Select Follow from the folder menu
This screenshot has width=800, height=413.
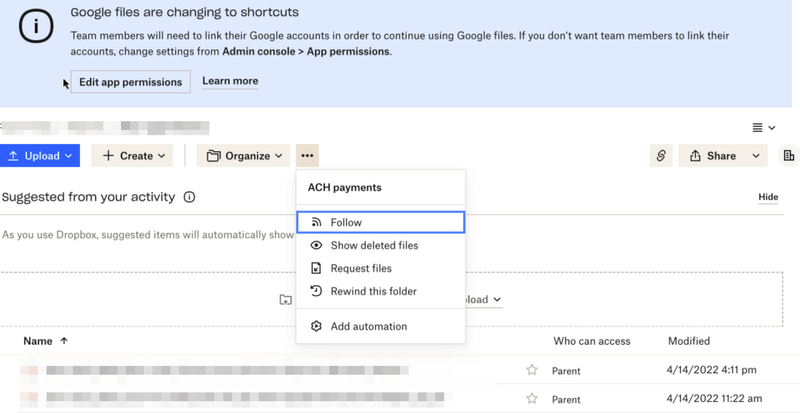(346, 222)
